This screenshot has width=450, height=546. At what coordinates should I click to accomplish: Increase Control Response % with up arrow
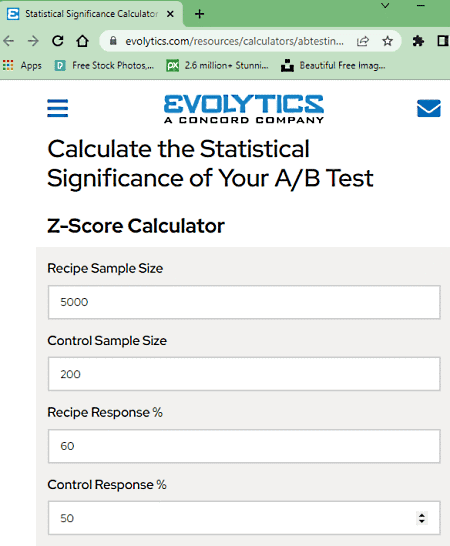[422, 515]
